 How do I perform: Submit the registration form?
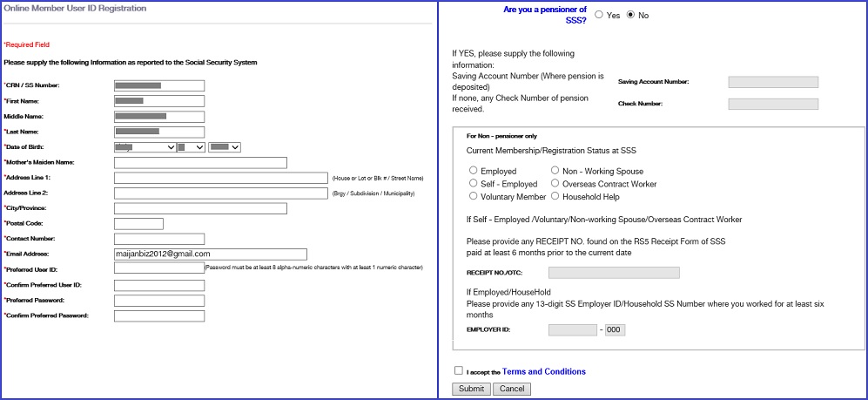471,389
